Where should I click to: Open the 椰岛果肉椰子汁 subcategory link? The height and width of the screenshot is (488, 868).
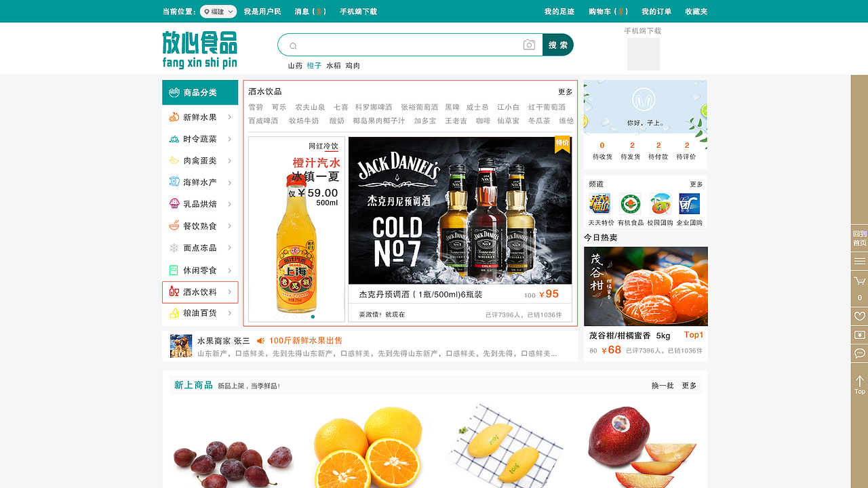[x=379, y=121]
